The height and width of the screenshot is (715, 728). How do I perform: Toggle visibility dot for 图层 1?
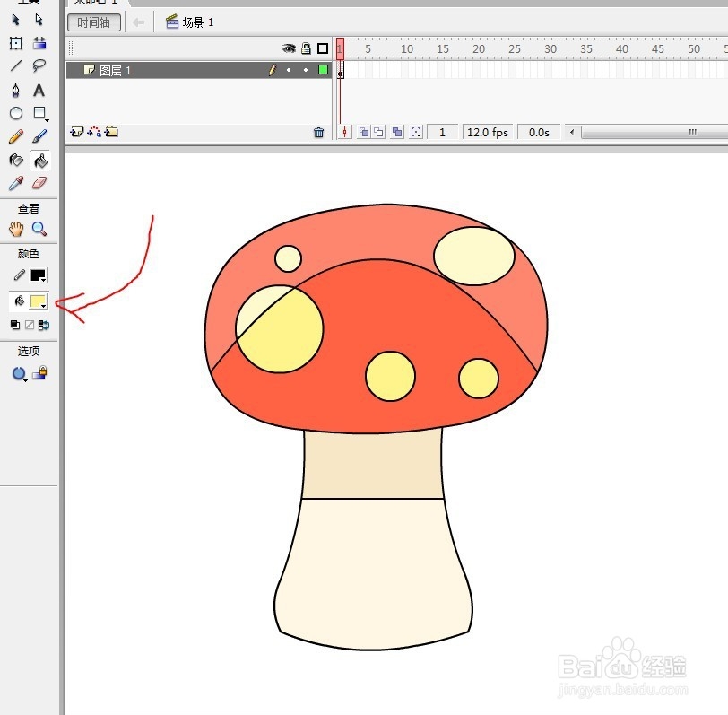pyautogui.click(x=289, y=70)
